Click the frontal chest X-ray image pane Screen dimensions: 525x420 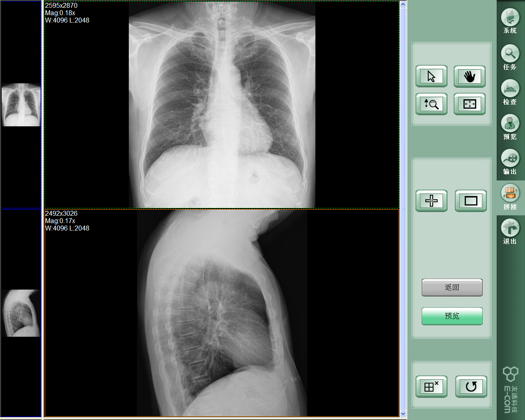(x=222, y=105)
